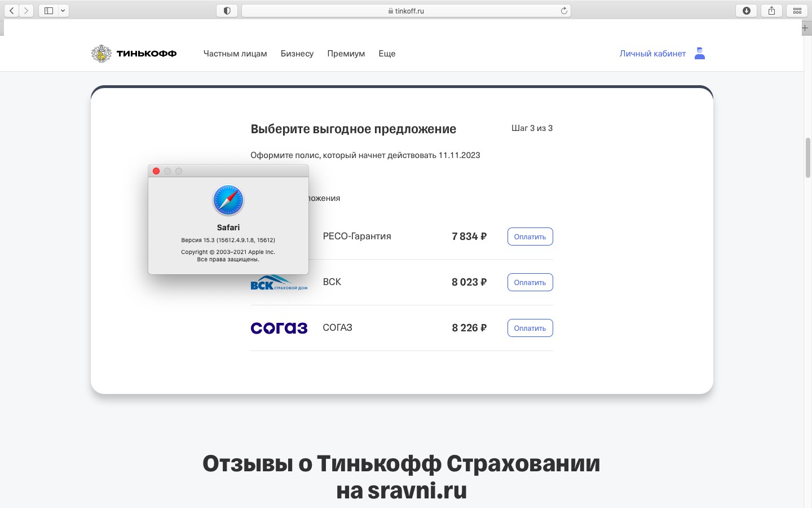Click padlock icon in address bar

tap(391, 11)
